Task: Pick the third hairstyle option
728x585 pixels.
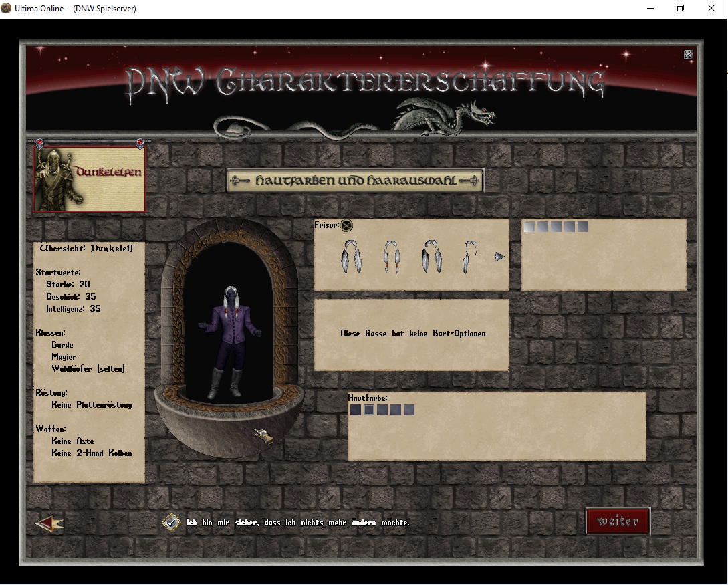Action: tap(431, 256)
